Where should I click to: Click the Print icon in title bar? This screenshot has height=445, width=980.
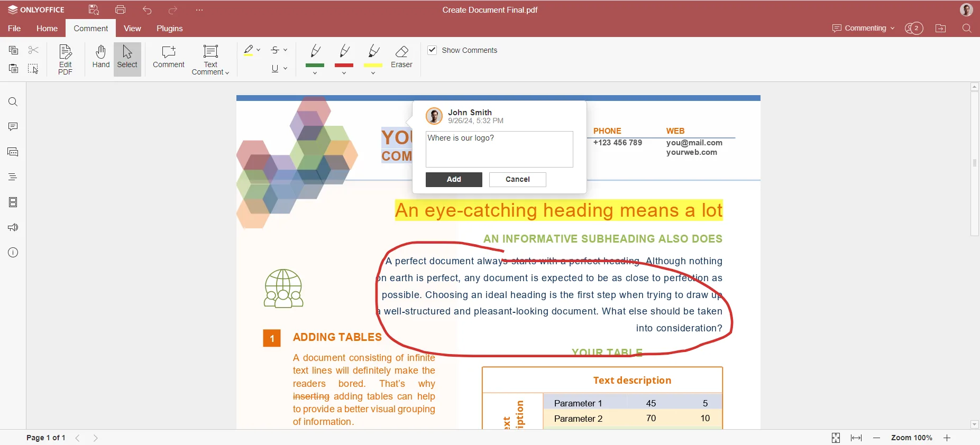coord(120,10)
